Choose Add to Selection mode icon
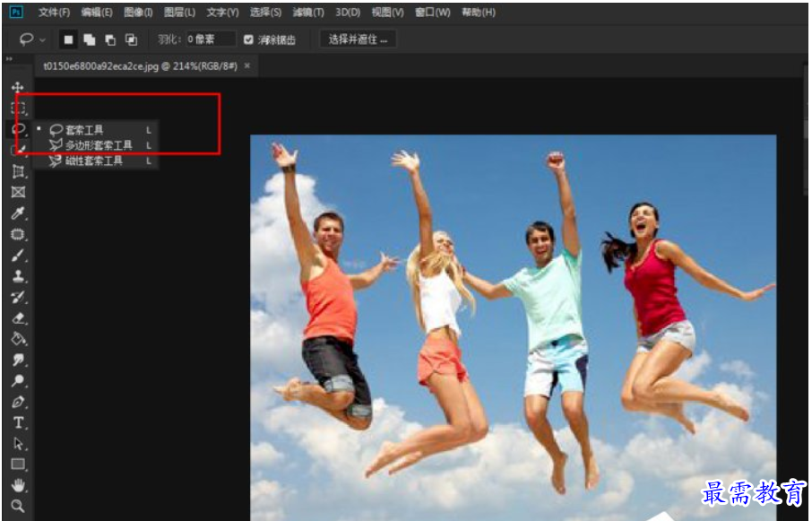The image size is (812, 521). [x=89, y=39]
